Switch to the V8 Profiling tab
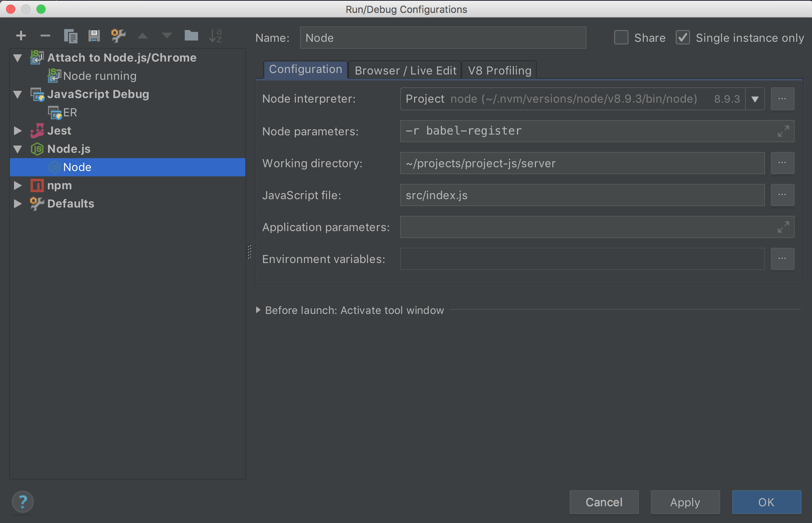 pyautogui.click(x=499, y=69)
